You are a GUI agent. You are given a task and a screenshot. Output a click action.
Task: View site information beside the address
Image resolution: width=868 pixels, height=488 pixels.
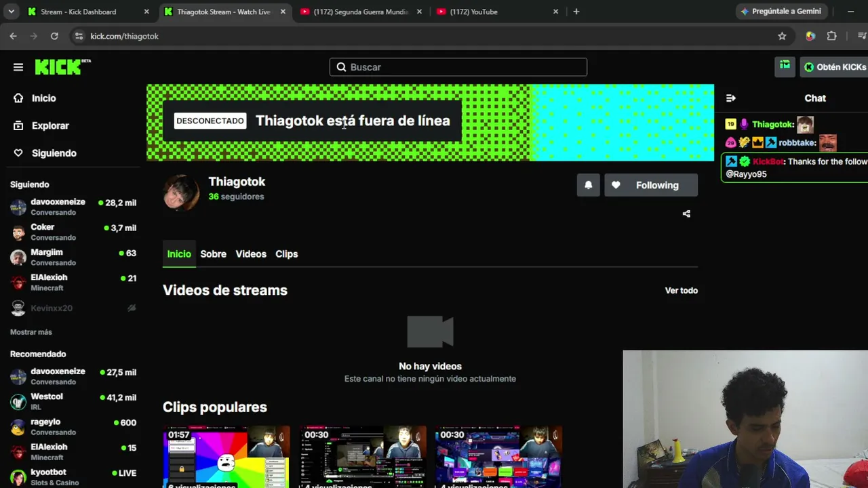78,36
